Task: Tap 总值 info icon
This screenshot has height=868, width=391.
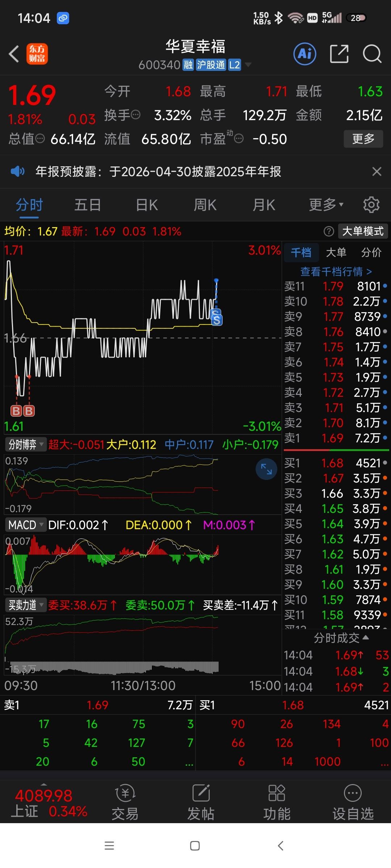Action: point(40,139)
